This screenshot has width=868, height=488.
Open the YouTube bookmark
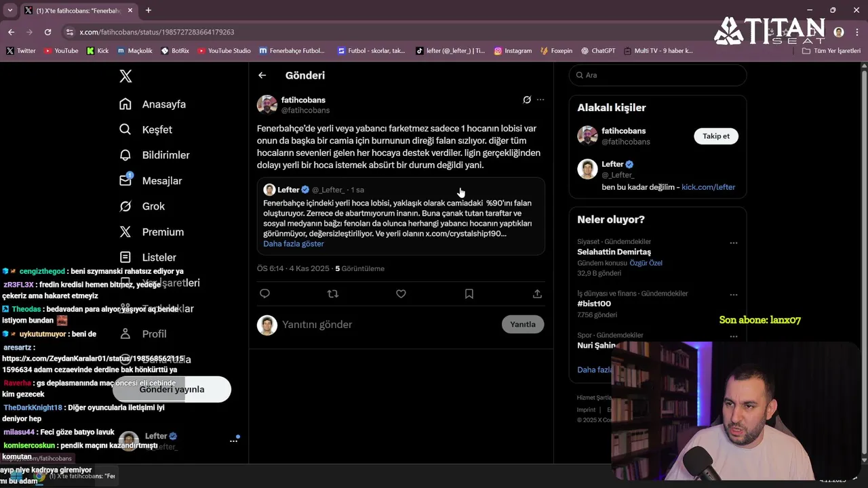coord(61,51)
